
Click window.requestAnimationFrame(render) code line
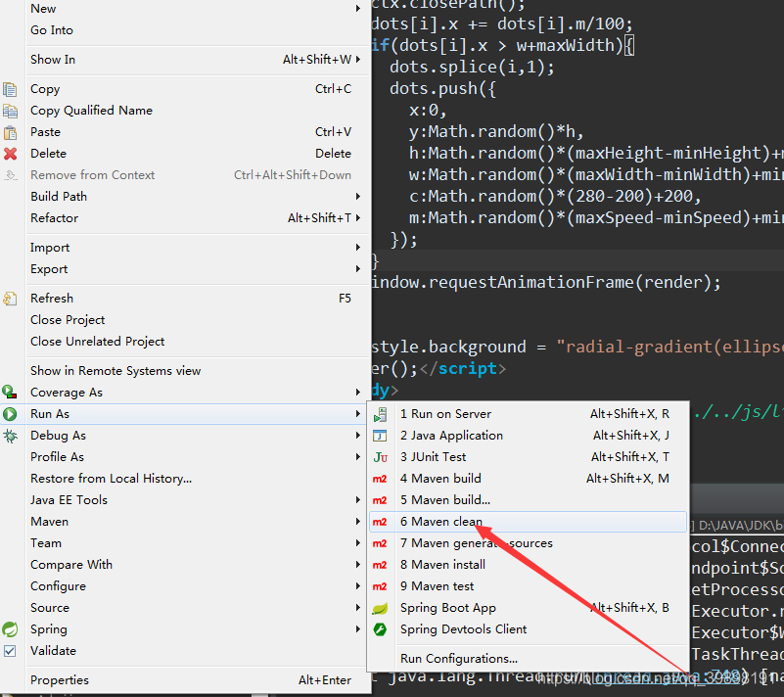546,283
